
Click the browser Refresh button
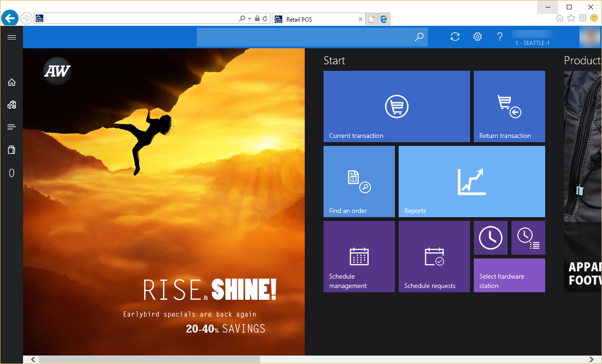[x=265, y=19]
